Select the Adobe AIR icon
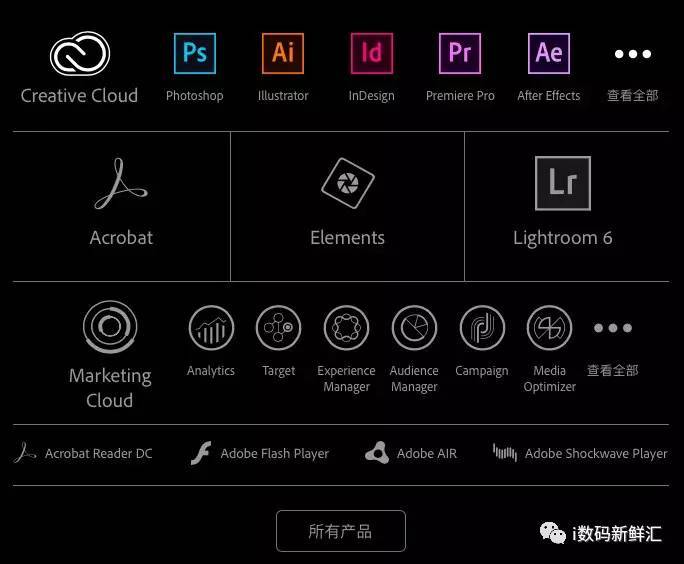Image resolution: width=684 pixels, height=564 pixels. [377, 453]
